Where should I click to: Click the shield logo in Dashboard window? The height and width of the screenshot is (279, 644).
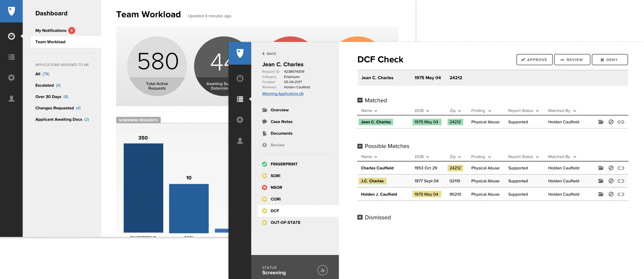11,11
